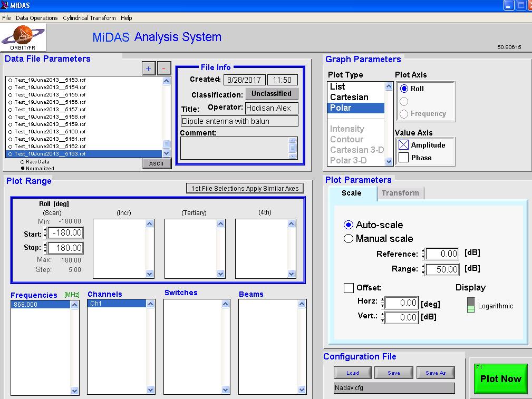
Task: Toggle the Offset checkbox
Action: [x=349, y=288]
